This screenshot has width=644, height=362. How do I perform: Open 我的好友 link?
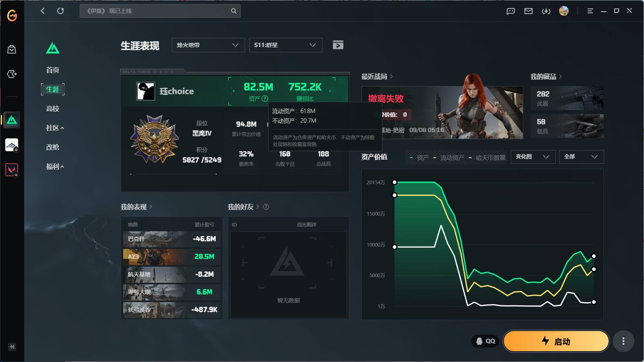[244, 207]
